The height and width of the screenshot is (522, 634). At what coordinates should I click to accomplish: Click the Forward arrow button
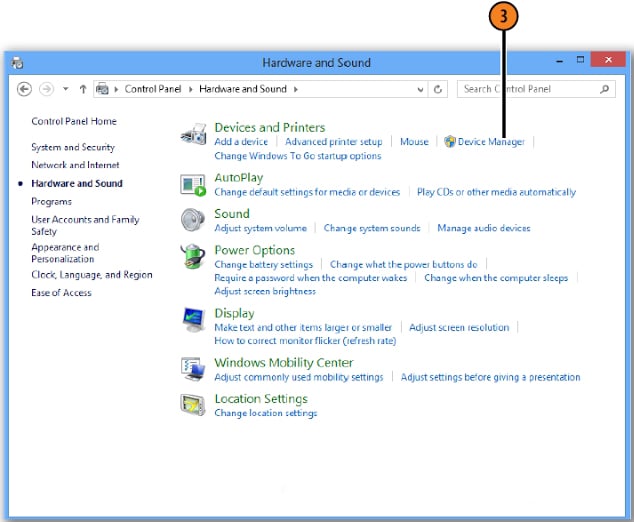(46, 89)
